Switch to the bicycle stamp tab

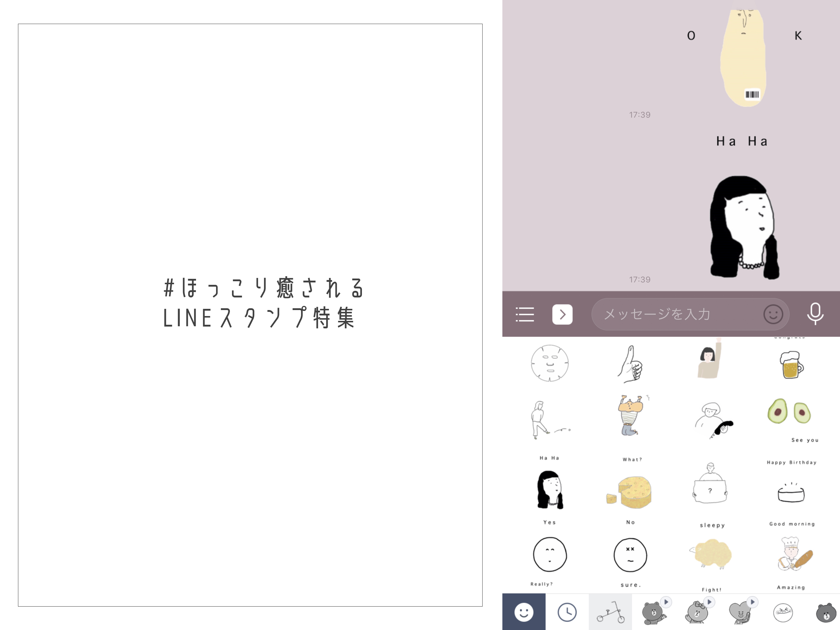(x=609, y=612)
